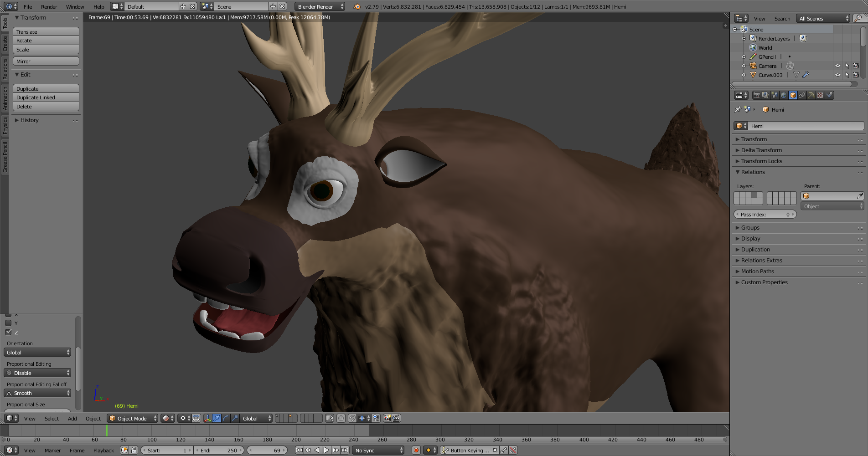Select the scale manipulator mode
Screen dimensions: 868x456
coord(235,418)
